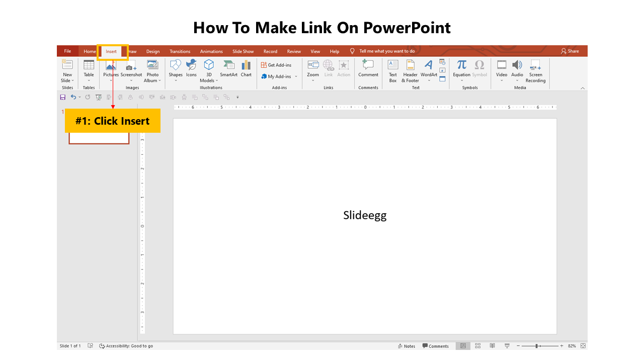Open the Slide Show tab
The image size is (644, 362).
243,51
